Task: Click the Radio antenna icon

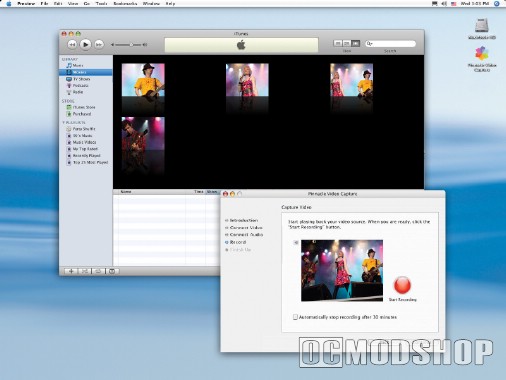Action: click(x=69, y=92)
